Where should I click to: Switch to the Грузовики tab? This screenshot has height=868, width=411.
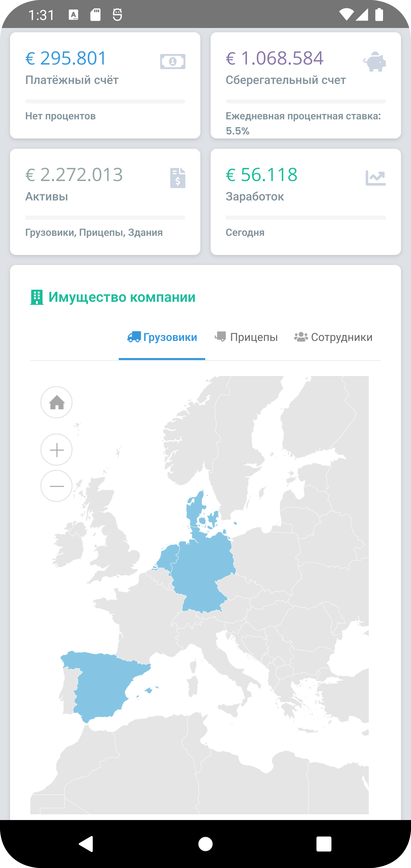click(162, 337)
